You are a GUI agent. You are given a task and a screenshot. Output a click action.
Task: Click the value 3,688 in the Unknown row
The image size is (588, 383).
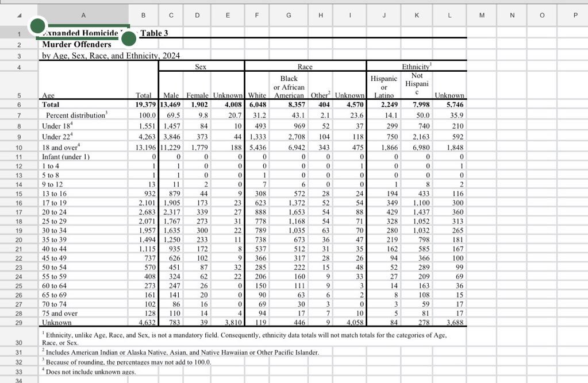[x=455, y=322]
